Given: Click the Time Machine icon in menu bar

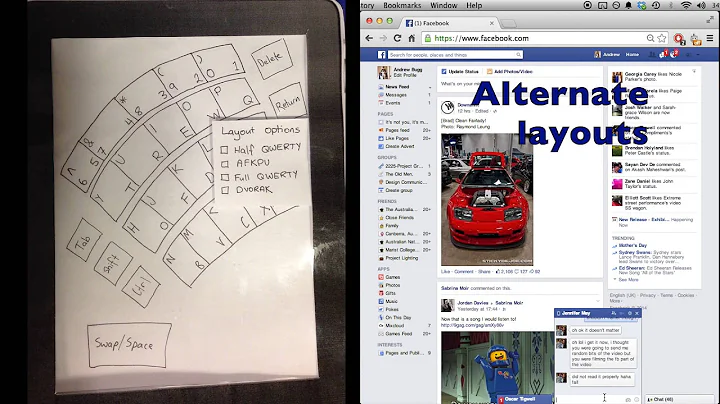Looking at the screenshot, I should pos(656,6).
